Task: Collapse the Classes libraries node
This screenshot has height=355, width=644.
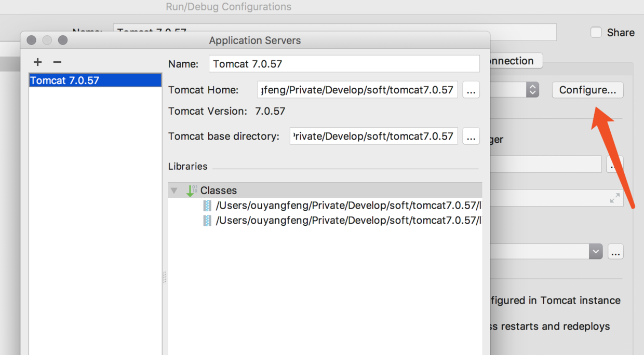Action: pos(175,190)
